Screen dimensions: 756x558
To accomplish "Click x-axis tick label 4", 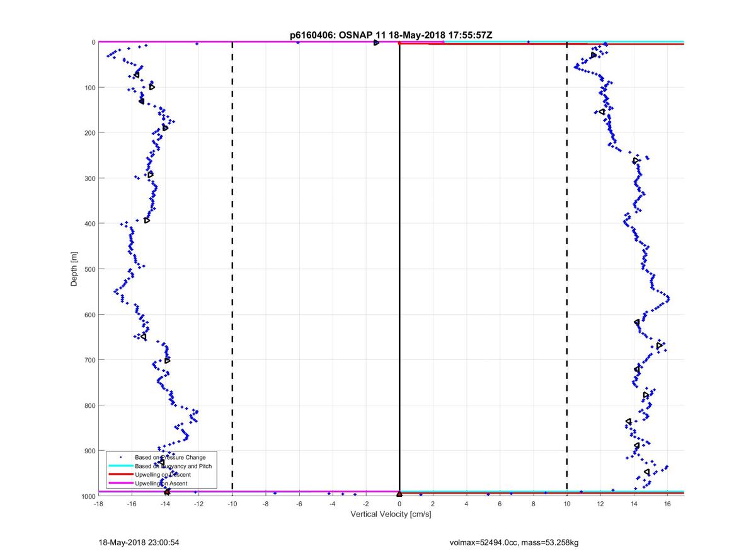I will [466, 504].
